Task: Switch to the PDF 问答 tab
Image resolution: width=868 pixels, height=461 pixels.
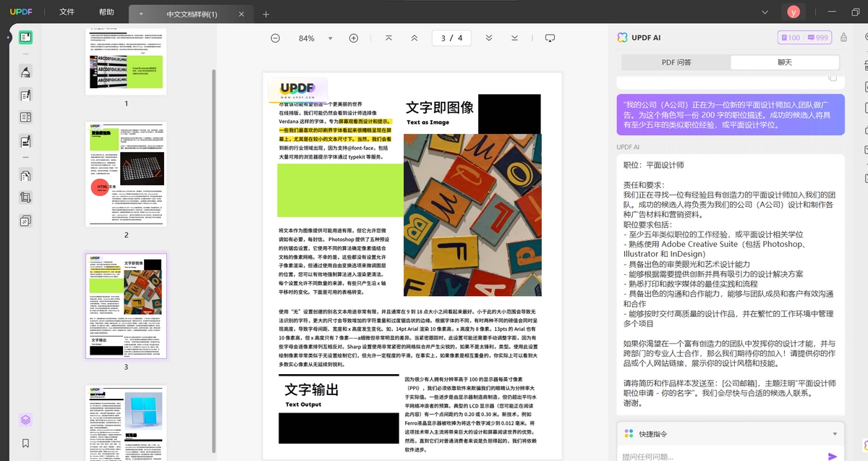Action: pyautogui.click(x=676, y=62)
